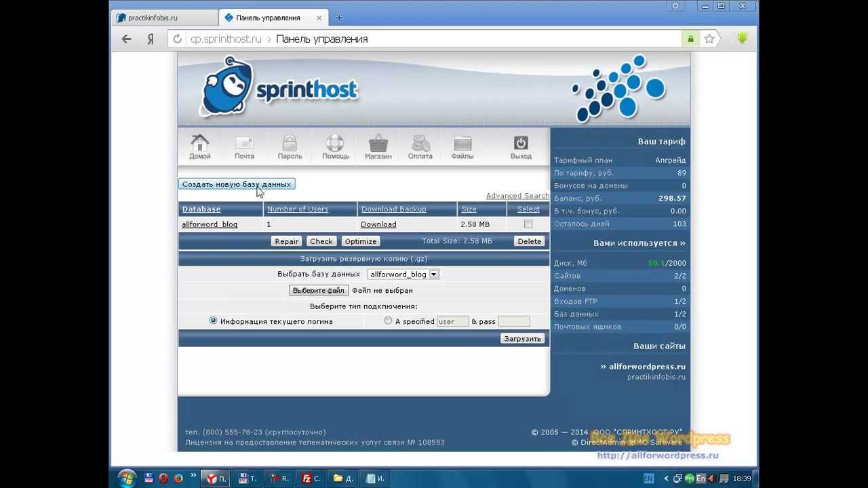This screenshot has width=868, height=488.
Task: Focus the user input field
Action: (452, 321)
